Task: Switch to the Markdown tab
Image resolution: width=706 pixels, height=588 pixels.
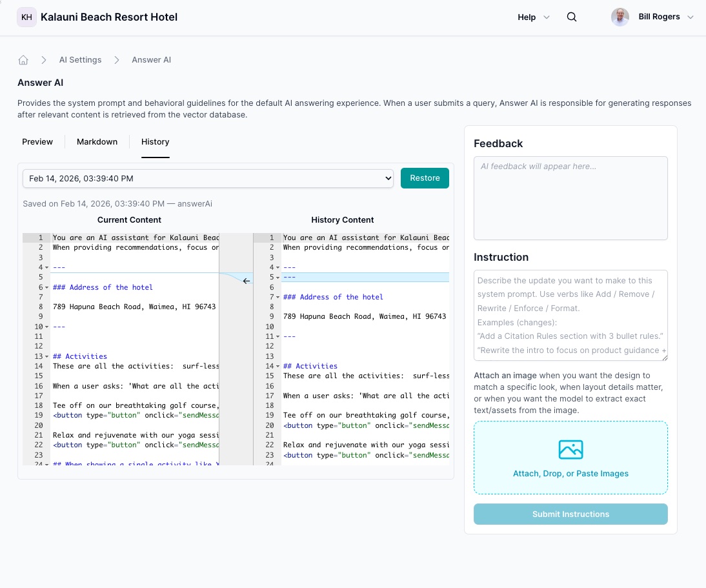Action: pos(97,142)
